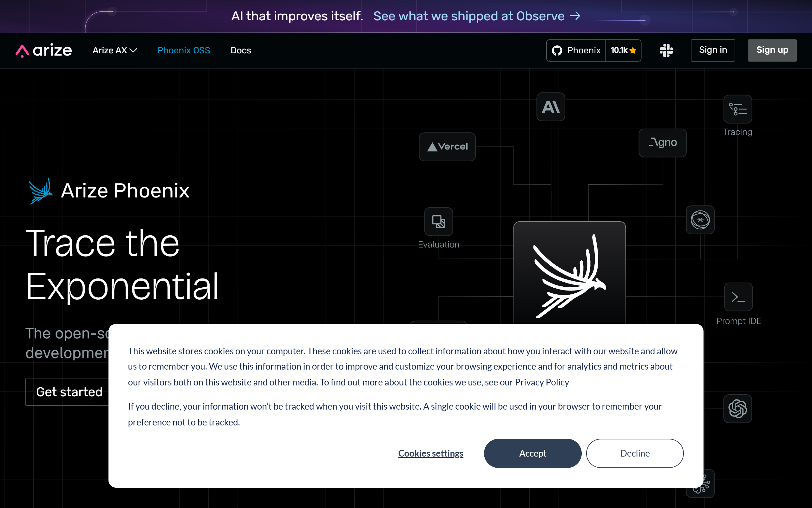Click the Arize logo in the navbar
This screenshot has height=508, width=812.
coord(44,50)
